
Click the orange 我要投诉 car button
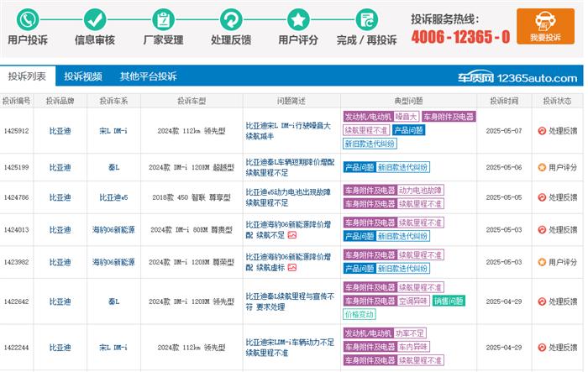[545, 26]
